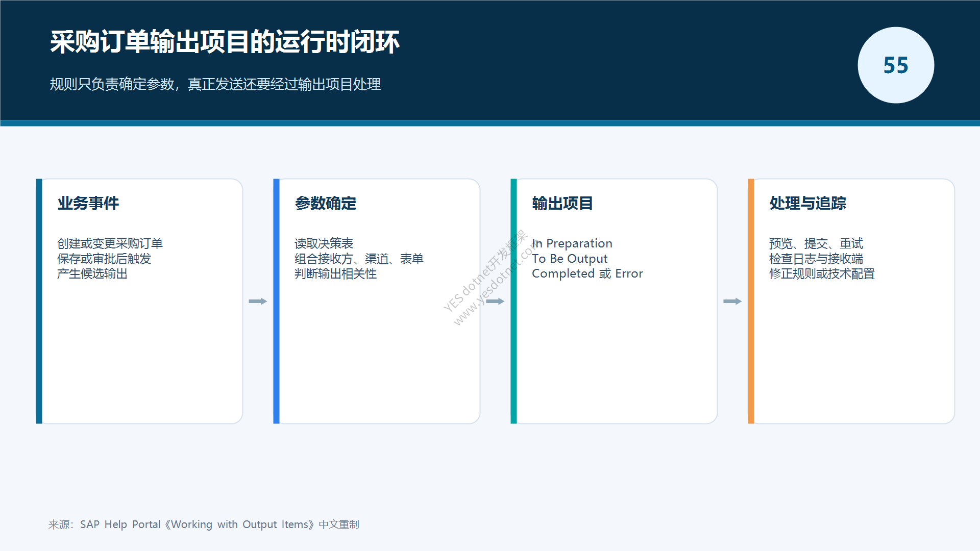
Task: Click the line 预览、提交、重试
Action: (816, 243)
